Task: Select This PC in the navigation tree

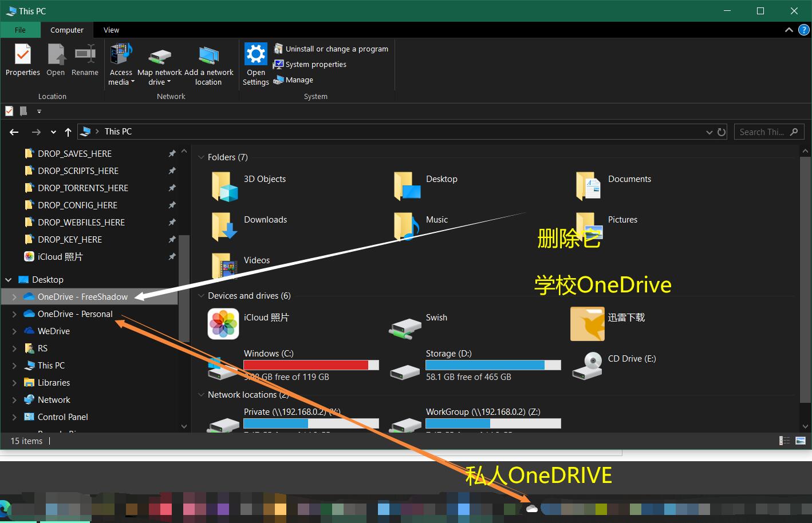Action: 51,365
